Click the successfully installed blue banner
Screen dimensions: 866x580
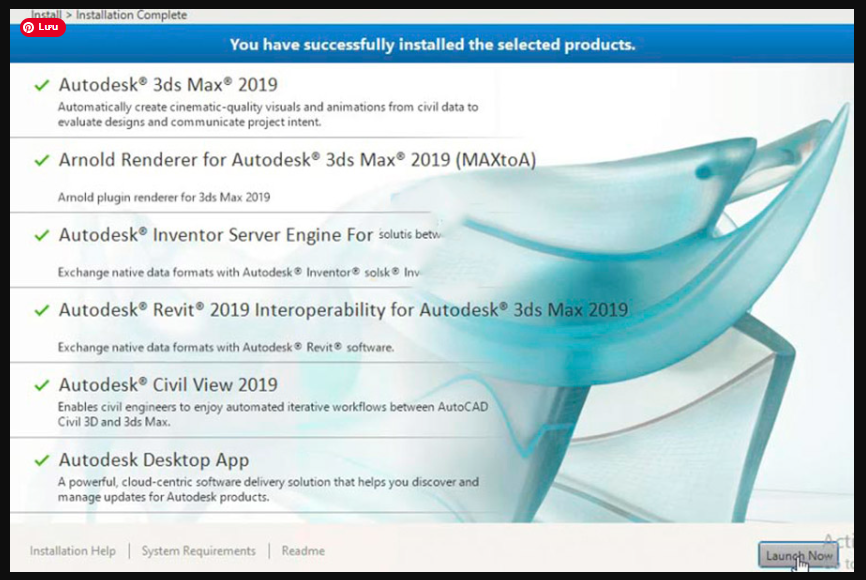432,45
